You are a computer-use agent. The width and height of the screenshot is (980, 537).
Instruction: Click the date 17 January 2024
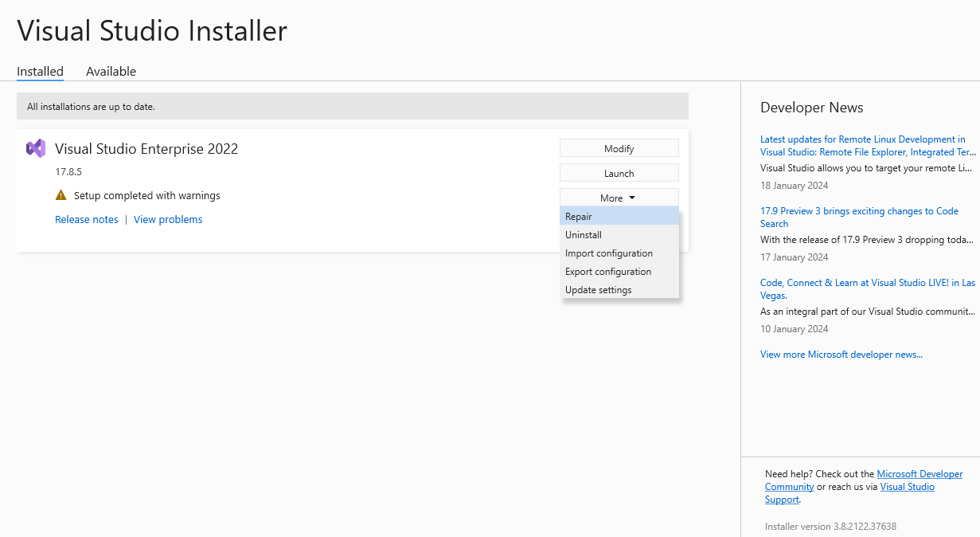795,257
